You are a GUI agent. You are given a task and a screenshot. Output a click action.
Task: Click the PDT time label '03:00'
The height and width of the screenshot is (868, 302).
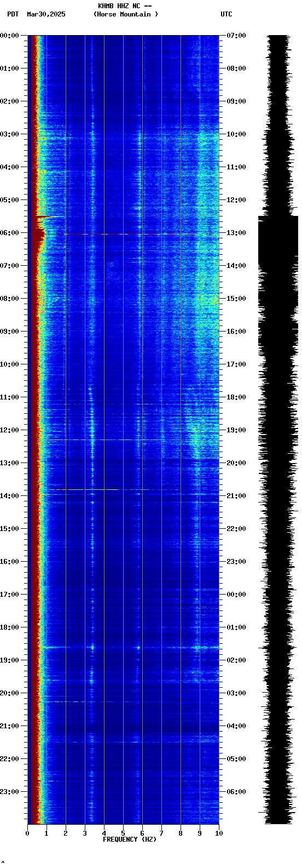tap(9, 134)
